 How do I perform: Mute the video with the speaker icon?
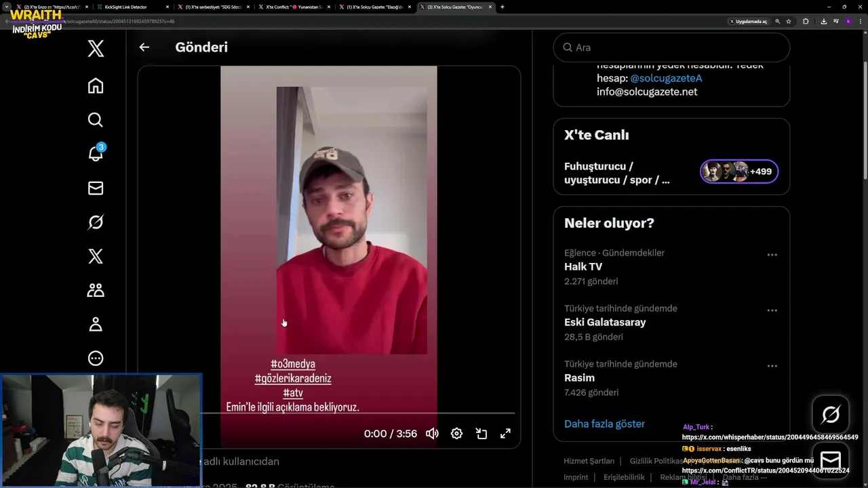coord(432,434)
